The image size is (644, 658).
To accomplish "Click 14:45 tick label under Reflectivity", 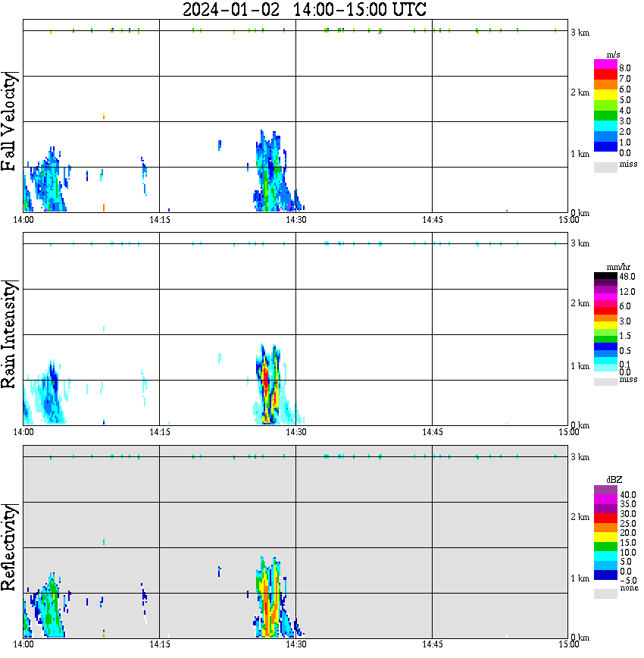I will [433, 644].
